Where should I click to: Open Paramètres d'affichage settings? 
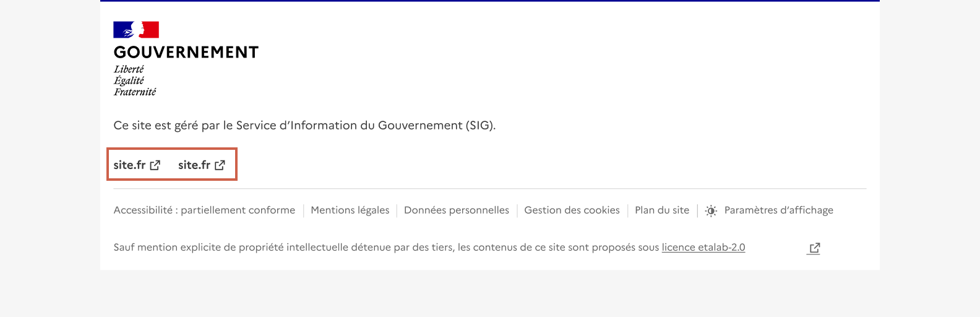coord(778,211)
